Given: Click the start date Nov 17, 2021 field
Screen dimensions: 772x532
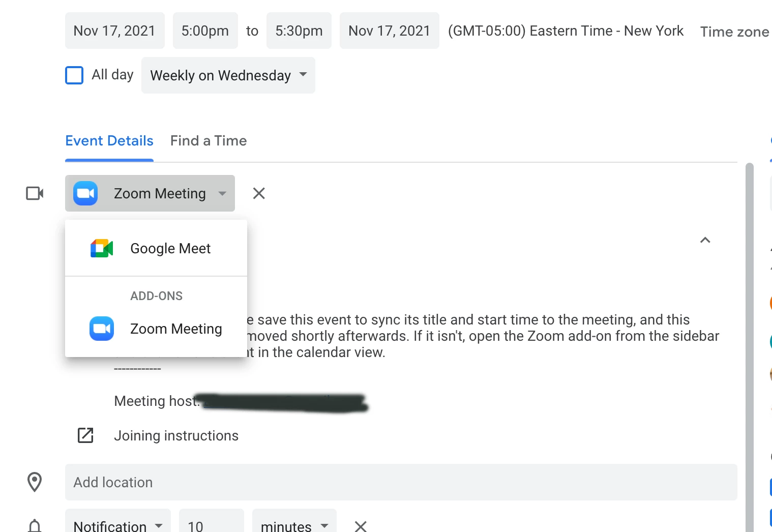Looking at the screenshot, I should (x=114, y=31).
